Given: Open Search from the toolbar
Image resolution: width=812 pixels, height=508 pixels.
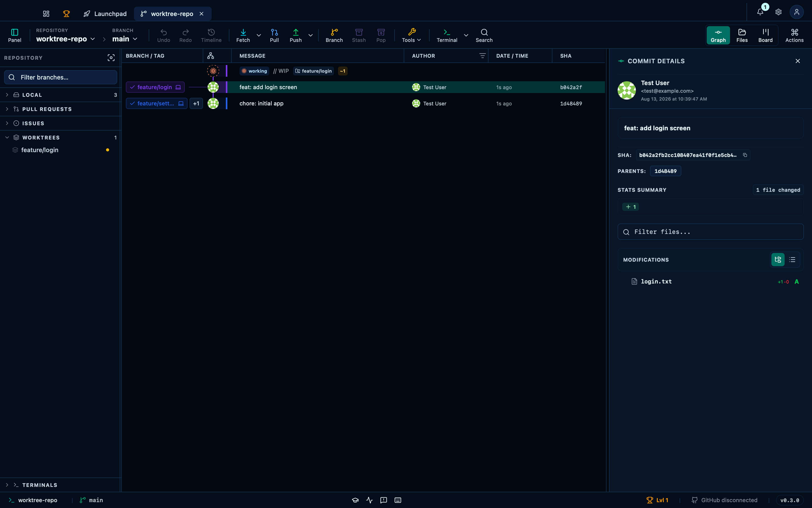Looking at the screenshot, I should [x=484, y=35].
